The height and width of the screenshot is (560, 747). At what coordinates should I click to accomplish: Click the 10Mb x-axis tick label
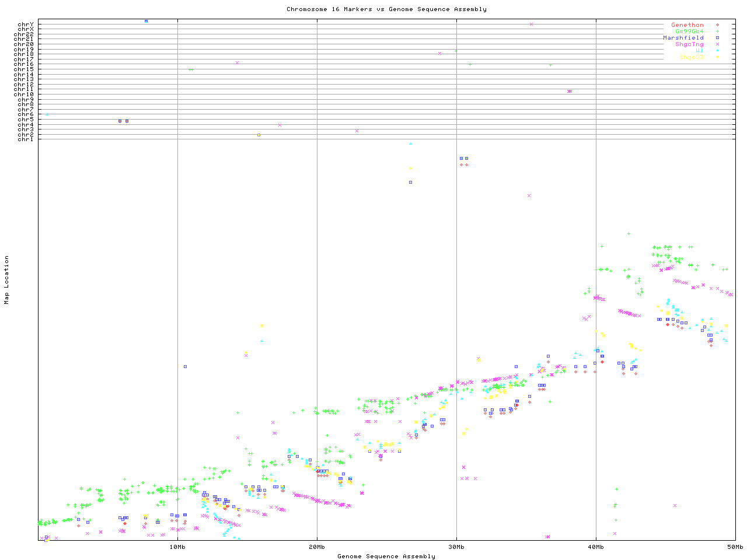coord(177,547)
